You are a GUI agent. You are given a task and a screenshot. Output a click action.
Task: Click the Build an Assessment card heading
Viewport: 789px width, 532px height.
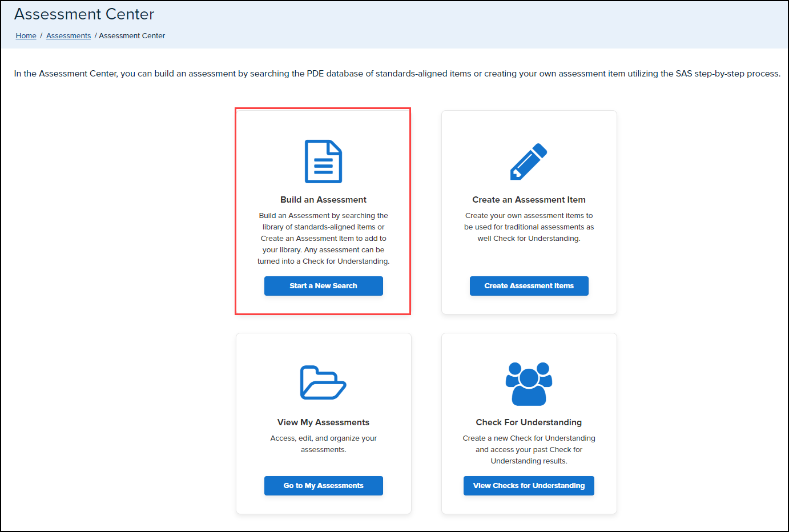tap(323, 200)
